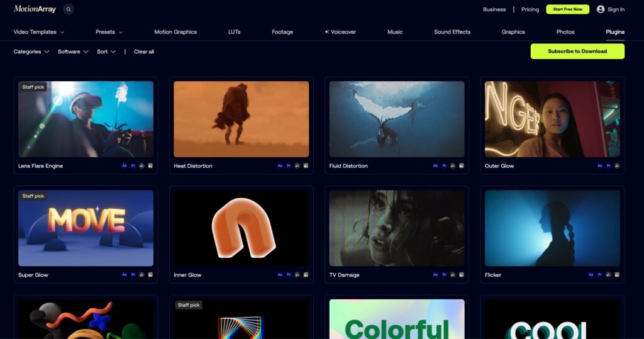Open the Categories filter dropdown
Viewport: 644px width, 339px height.
coord(31,52)
